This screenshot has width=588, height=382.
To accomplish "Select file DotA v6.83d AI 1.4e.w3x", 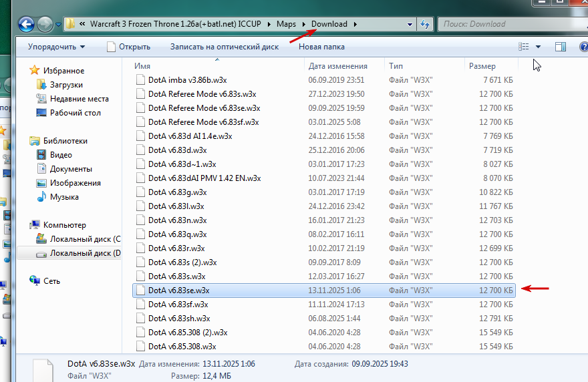I will 190,136.
